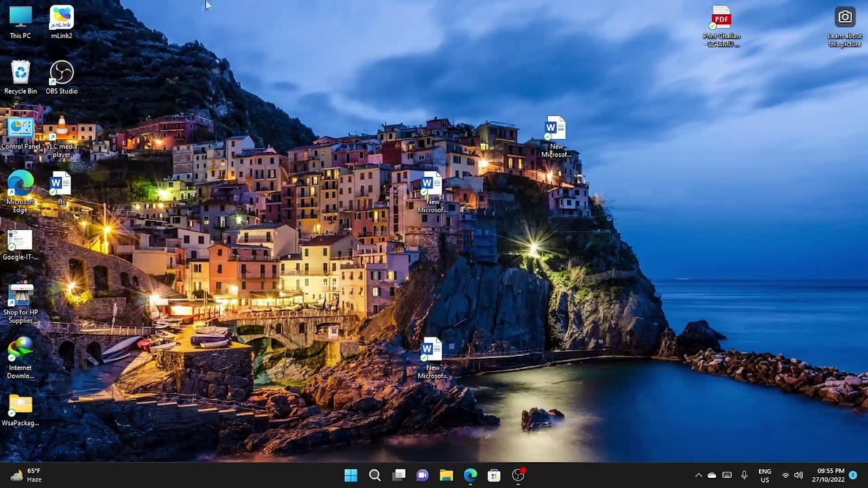Select the bottommost New Microsoft Word document
This screenshot has height=488, width=868.
432,359
